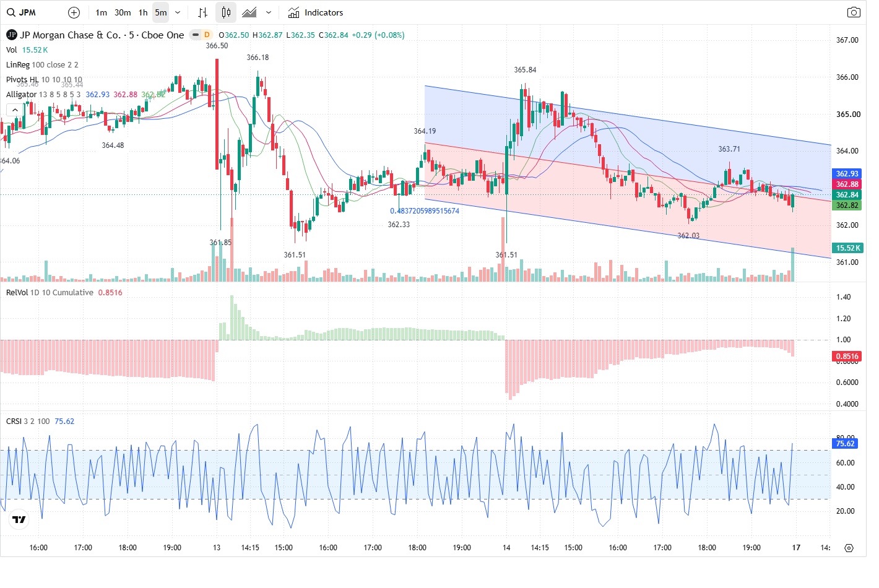The height and width of the screenshot is (588, 879).
Task: Select the CRSI indicator legend
Action: pos(14,422)
